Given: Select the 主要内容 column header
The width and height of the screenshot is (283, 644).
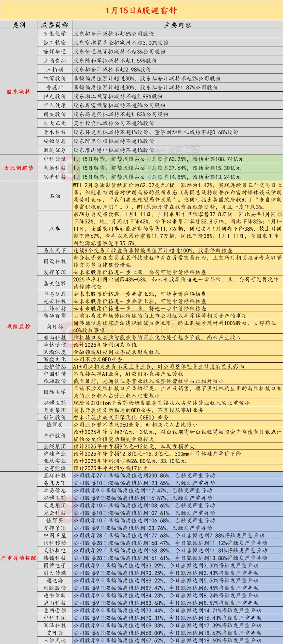Looking at the screenshot, I should (177, 25).
